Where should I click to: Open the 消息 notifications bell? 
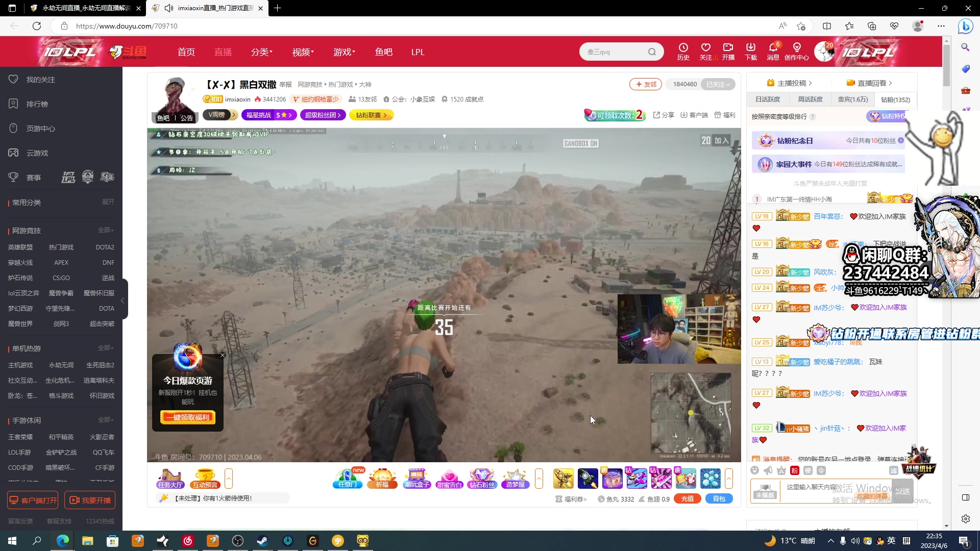(773, 51)
